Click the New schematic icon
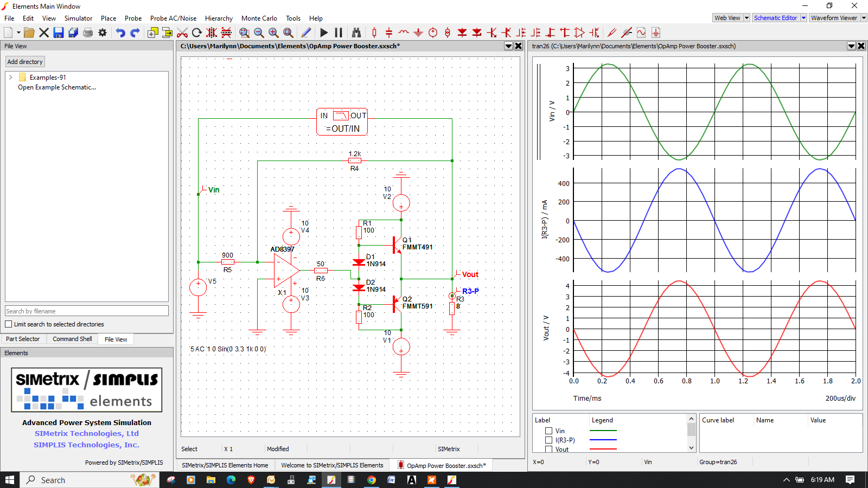The width and height of the screenshot is (868, 488). point(8,33)
